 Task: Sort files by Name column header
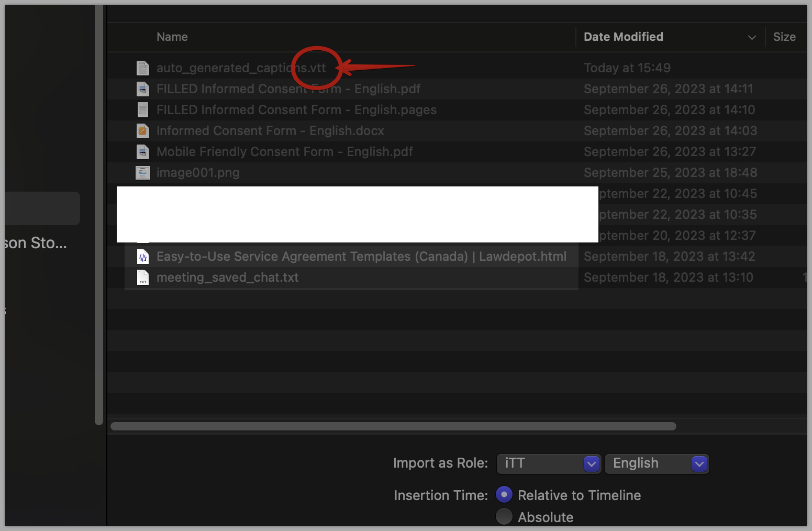point(172,37)
